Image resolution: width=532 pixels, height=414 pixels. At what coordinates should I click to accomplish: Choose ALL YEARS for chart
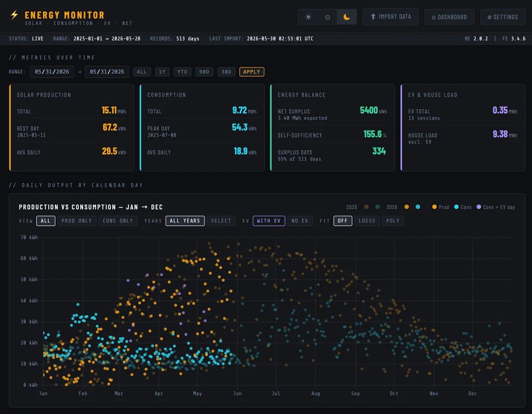[185, 221]
